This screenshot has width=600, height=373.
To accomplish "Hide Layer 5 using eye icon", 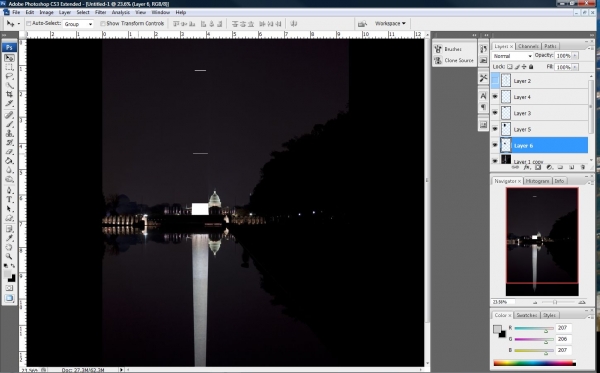I will point(495,129).
